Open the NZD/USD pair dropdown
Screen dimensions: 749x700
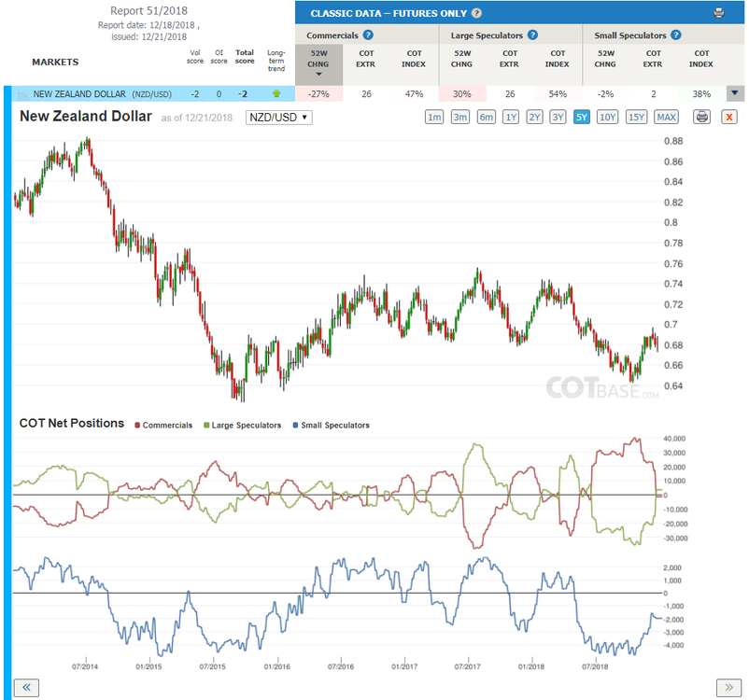279,117
